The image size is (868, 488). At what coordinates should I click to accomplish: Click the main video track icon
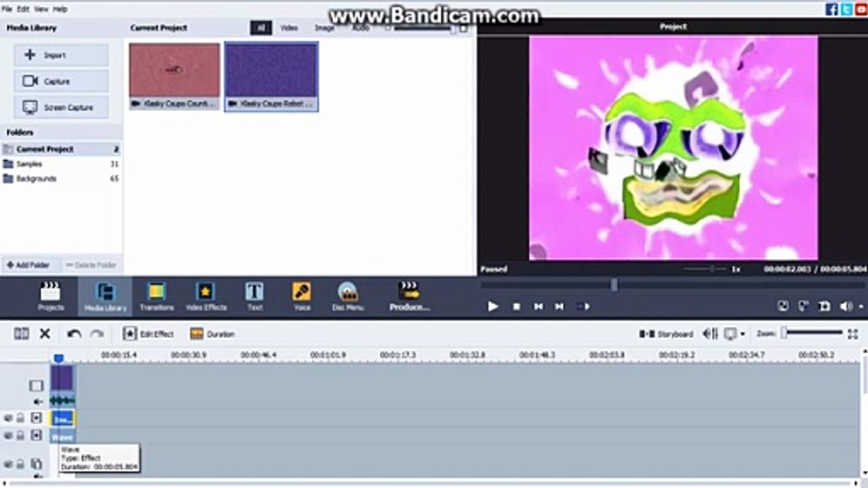[36, 386]
